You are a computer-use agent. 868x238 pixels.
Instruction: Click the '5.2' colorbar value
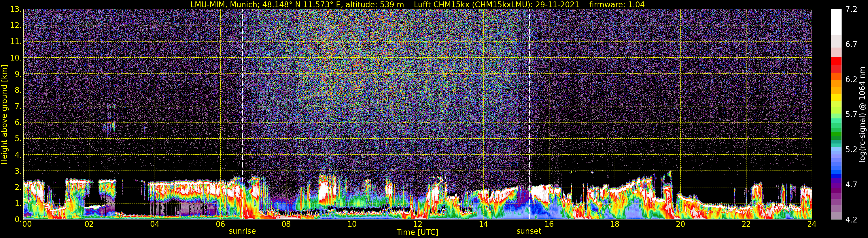point(851,149)
